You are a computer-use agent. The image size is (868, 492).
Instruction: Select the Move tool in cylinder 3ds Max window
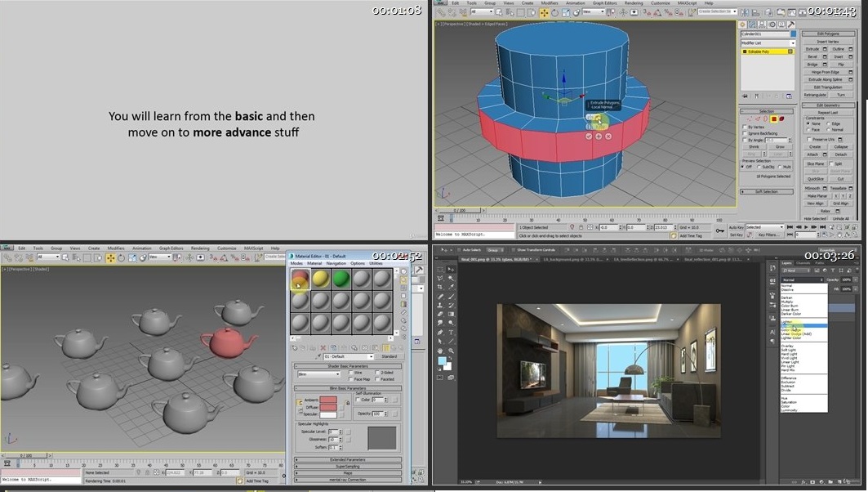click(x=544, y=12)
